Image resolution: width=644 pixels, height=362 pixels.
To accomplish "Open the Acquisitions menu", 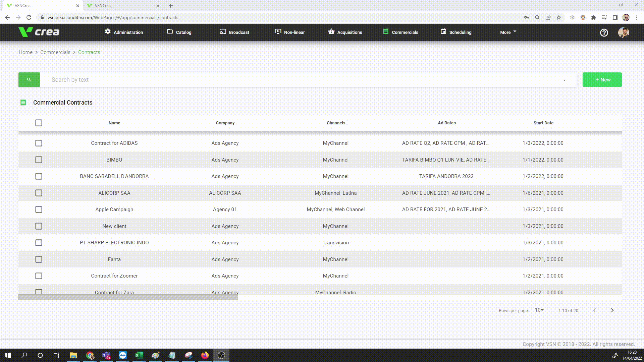I will (345, 32).
